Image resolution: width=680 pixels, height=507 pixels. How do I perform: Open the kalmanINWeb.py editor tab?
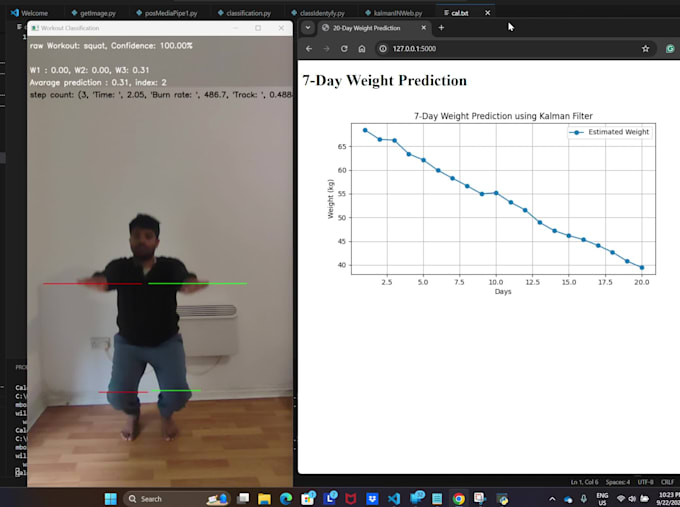click(394, 13)
